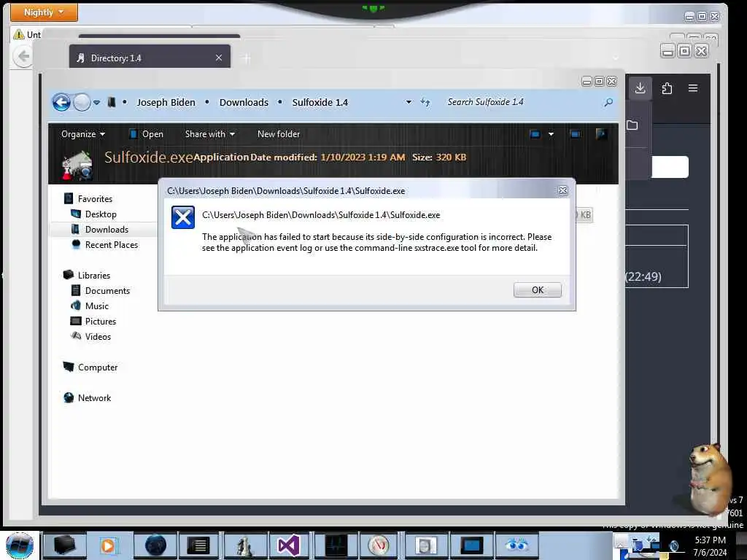Expand the view options dropdown arrow
This screenshot has height=560, width=747.
click(551, 134)
